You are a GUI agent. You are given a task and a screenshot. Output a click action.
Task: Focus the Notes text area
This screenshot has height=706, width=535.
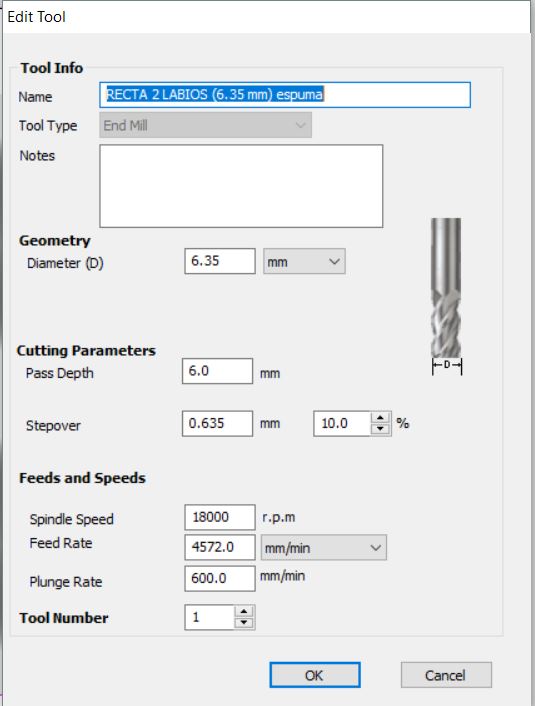tap(241, 186)
